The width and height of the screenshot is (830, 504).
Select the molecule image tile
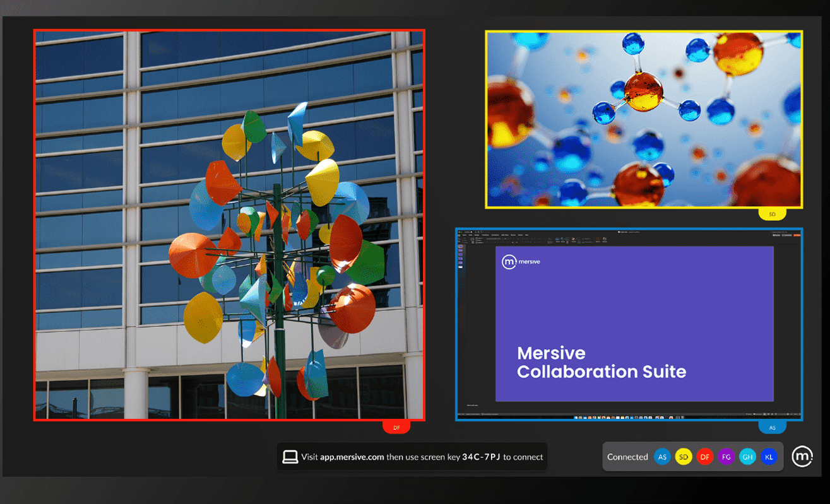643,119
